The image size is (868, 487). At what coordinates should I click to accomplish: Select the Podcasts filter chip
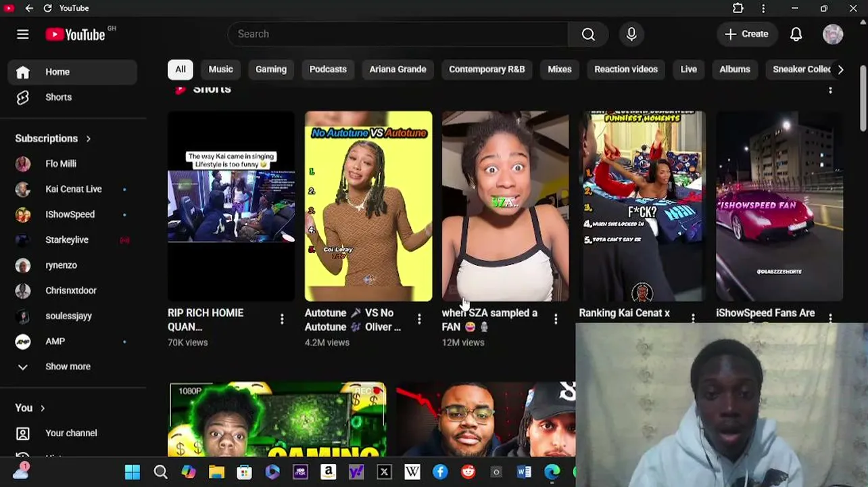point(328,69)
